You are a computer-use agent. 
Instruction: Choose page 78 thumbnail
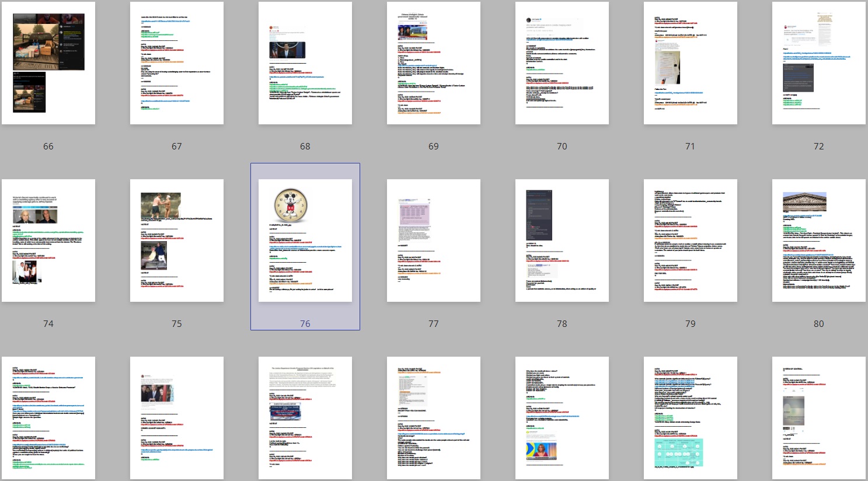point(562,240)
